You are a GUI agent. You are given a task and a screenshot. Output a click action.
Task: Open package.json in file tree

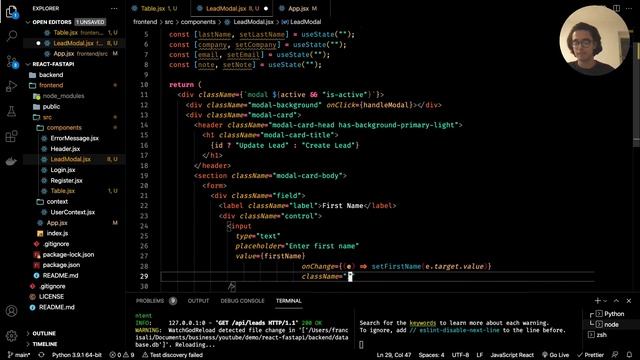click(61, 265)
